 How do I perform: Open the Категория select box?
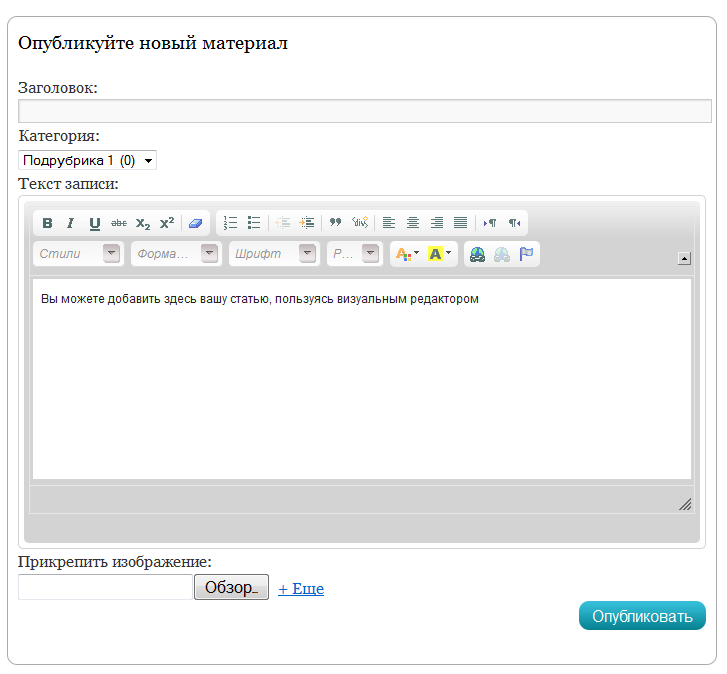click(87, 160)
